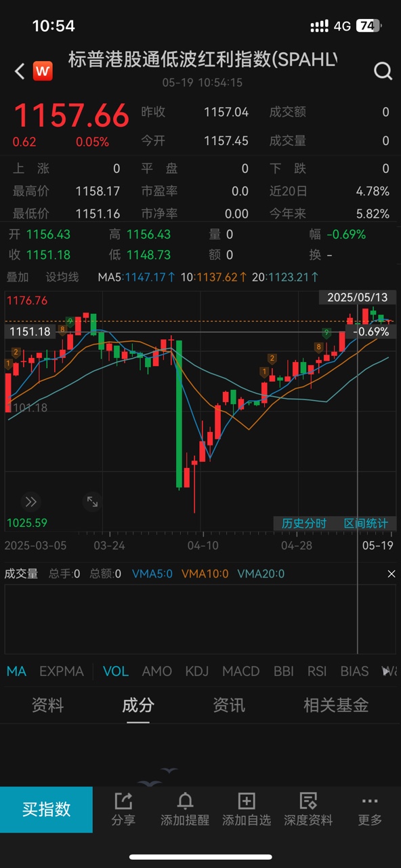Screen dimensions: 401x868
Task: Select the BIAS indicator
Action: [354, 671]
